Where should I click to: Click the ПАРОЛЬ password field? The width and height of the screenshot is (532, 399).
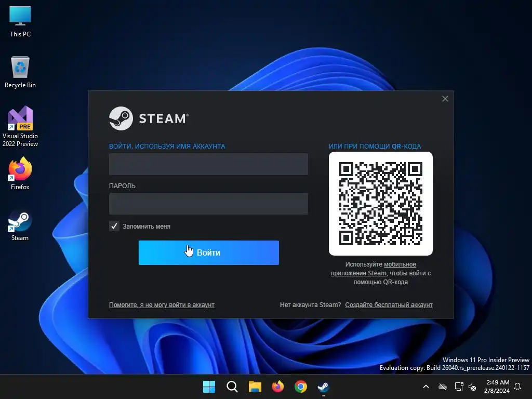point(208,204)
